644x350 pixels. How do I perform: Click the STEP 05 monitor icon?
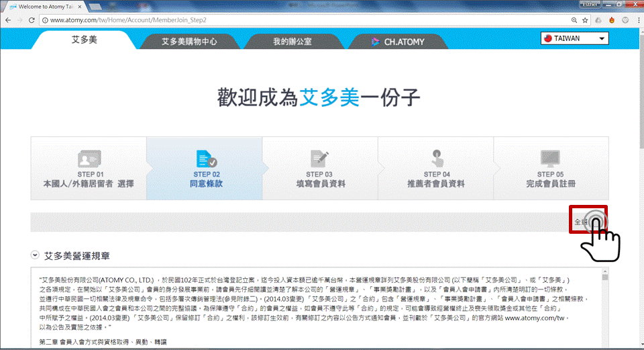coord(550,159)
